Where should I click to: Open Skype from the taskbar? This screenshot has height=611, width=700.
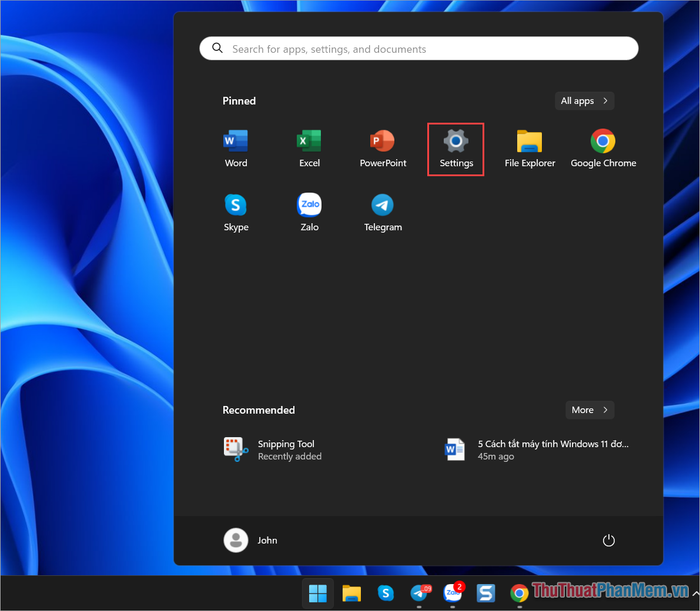pyautogui.click(x=386, y=593)
